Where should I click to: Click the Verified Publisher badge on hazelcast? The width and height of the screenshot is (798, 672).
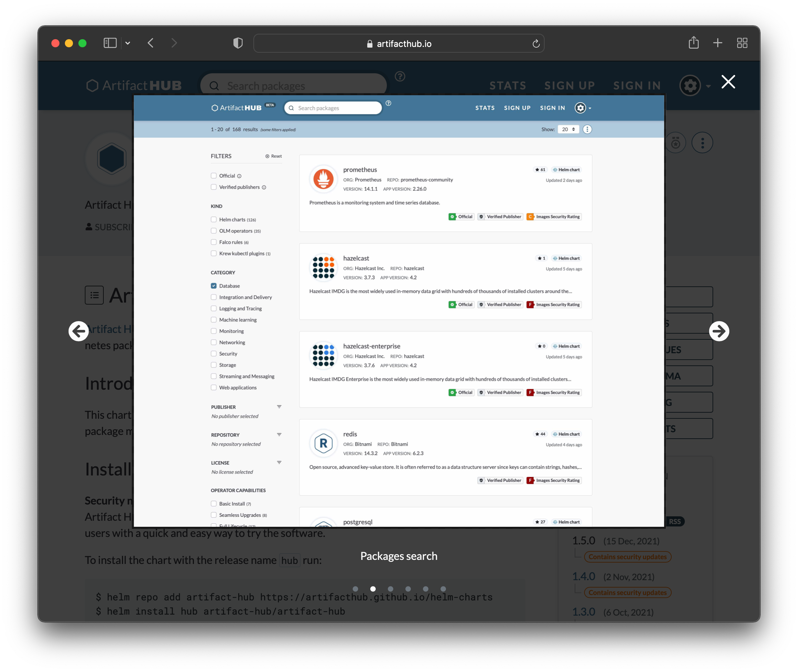499,305
